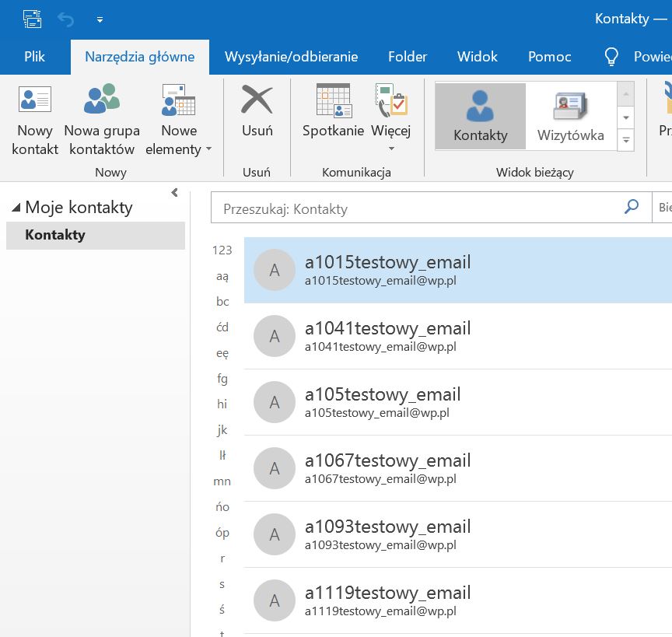672x637 pixels.
Task: Click the search magnifier icon
Action: (x=632, y=207)
